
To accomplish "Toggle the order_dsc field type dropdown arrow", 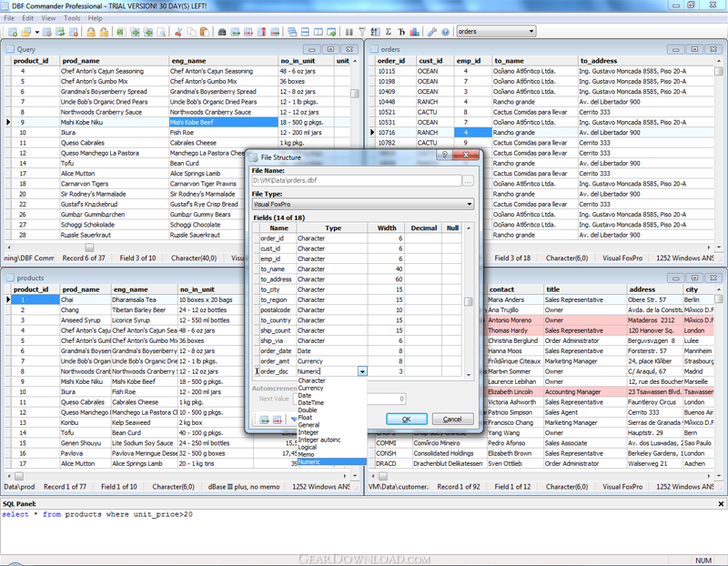I will pyautogui.click(x=362, y=371).
